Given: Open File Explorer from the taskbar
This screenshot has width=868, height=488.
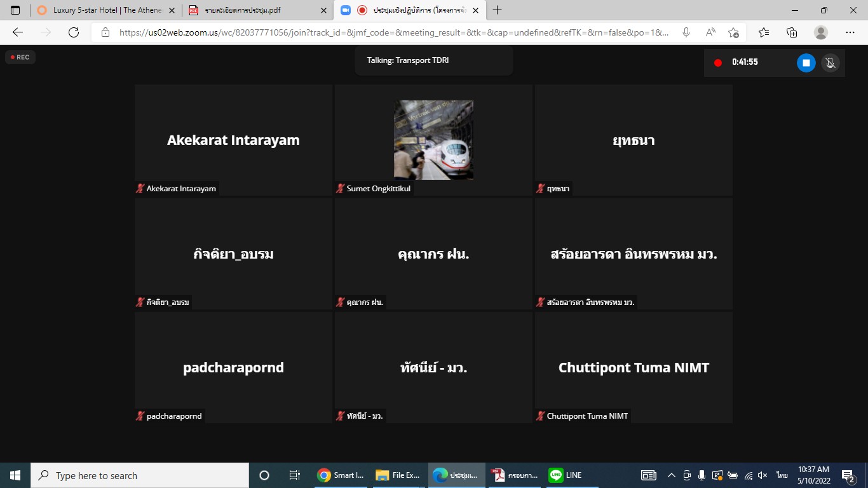Looking at the screenshot, I should click(x=398, y=475).
